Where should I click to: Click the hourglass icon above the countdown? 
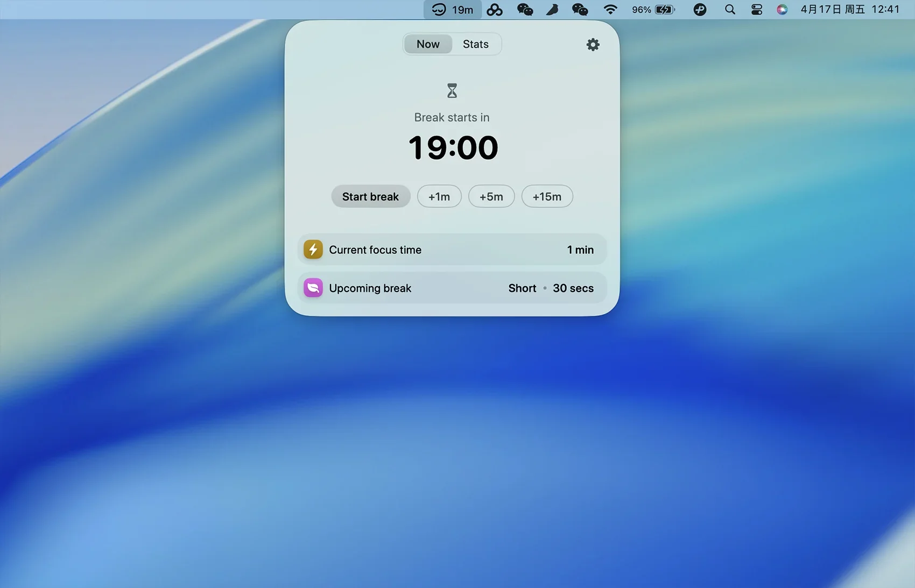coord(452,91)
